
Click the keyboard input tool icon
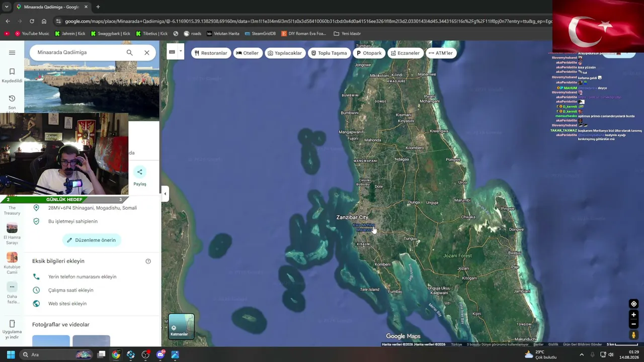tap(172, 52)
